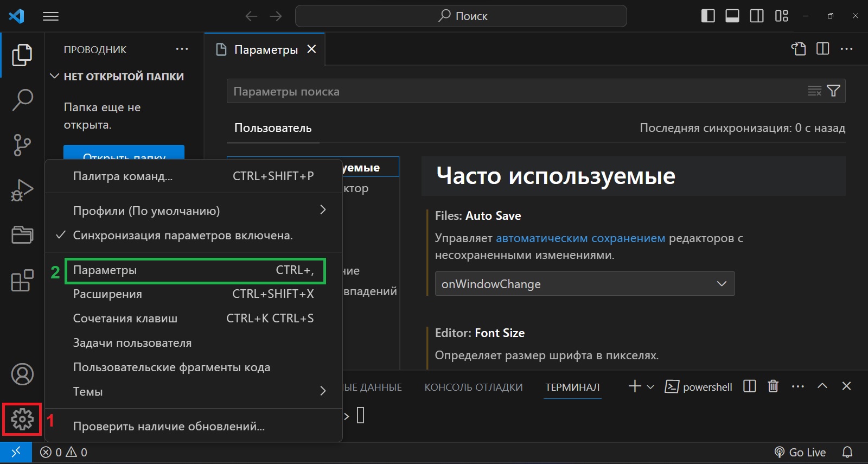Follow the автоматическим сохранением link
The image size is (868, 464).
coord(580,238)
